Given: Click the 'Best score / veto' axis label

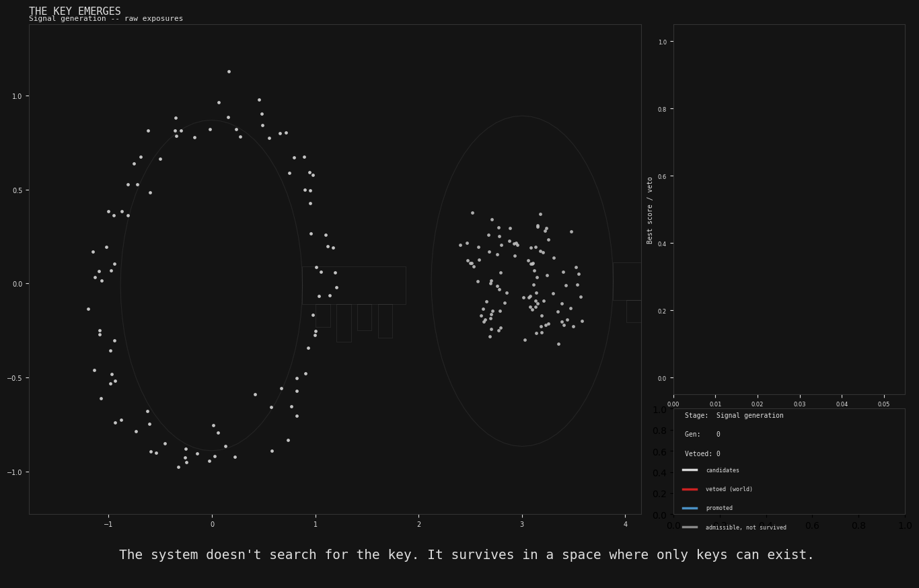Looking at the screenshot, I should tap(650, 210).
